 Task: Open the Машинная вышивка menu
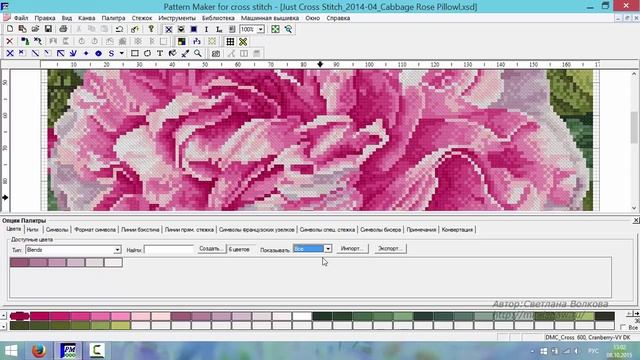[x=270, y=18]
